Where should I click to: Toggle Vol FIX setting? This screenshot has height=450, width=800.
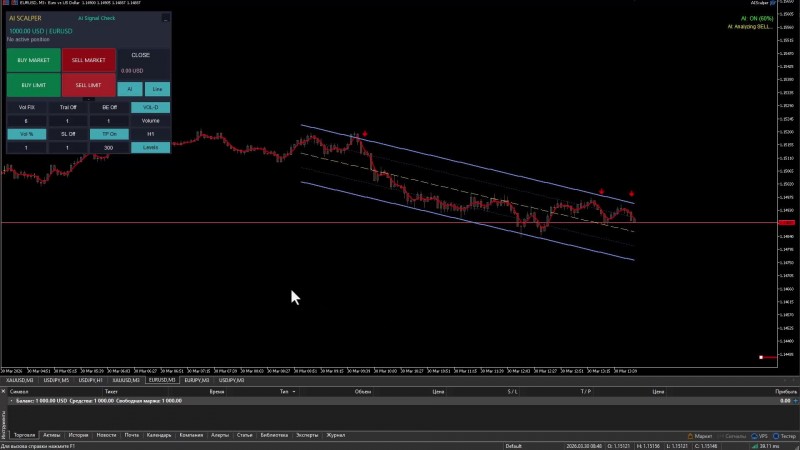[27, 108]
